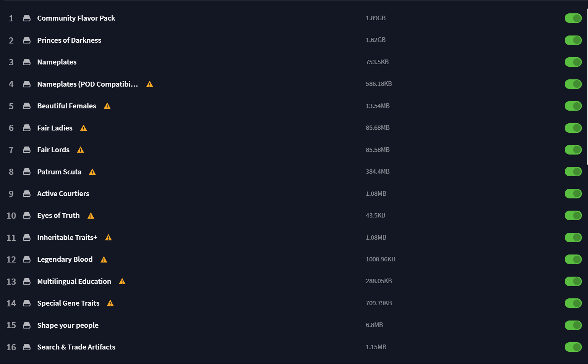Viewport: 588px width, 364px height.
Task: Click the disk icon next to Active Courtiers
Action: 27,193
